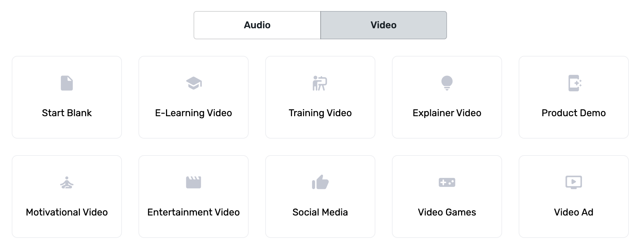Select the Entertainment Video label
The width and height of the screenshot is (644, 251).
194,212
